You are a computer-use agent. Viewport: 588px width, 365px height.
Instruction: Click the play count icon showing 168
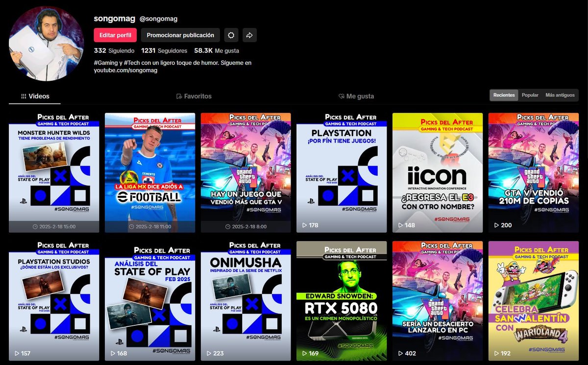point(113,353)
